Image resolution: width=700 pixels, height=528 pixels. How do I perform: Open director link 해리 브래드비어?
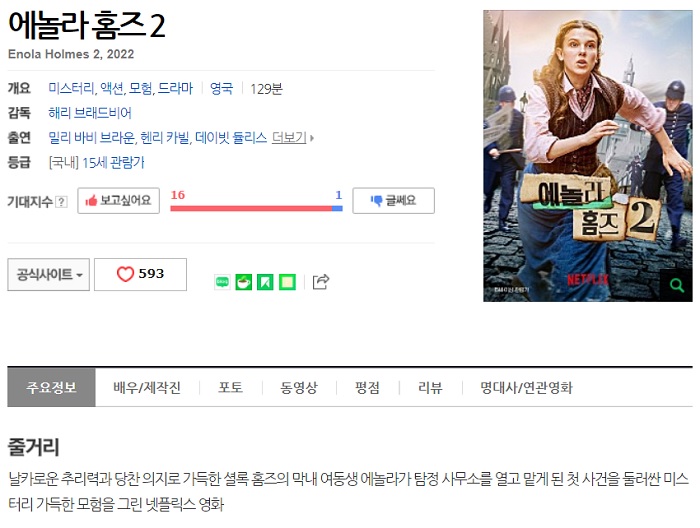tap(90, 113)
